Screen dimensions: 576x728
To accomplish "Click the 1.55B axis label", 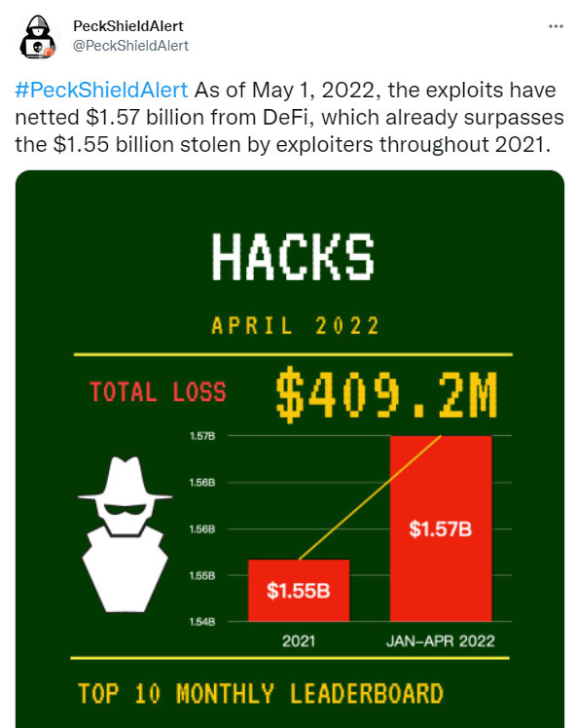I will [x=202, y=575].
